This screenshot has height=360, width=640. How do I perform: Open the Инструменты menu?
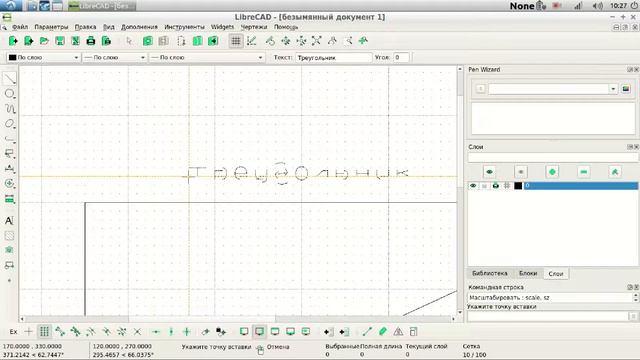click(184, 27)
